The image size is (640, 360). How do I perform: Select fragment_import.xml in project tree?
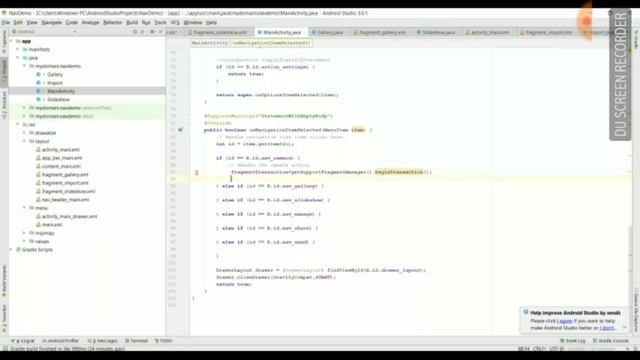(x=64, y=183)
